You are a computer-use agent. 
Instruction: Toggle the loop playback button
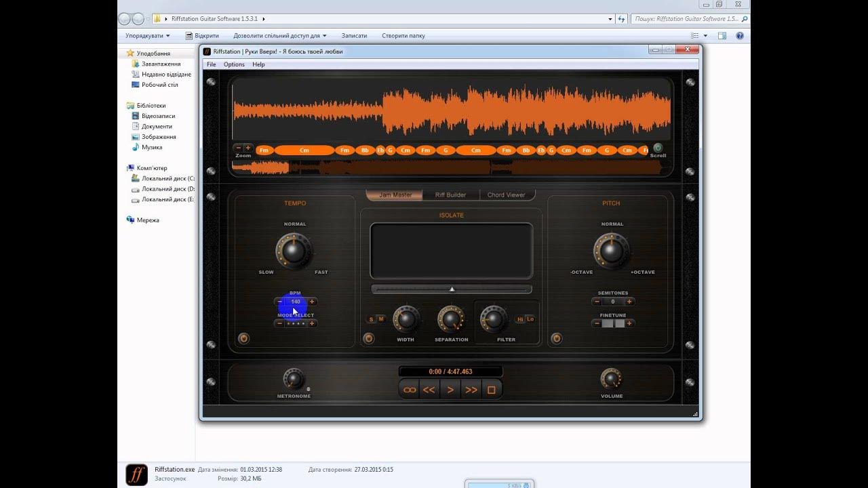pyautogui.click(x=410, y=390)
